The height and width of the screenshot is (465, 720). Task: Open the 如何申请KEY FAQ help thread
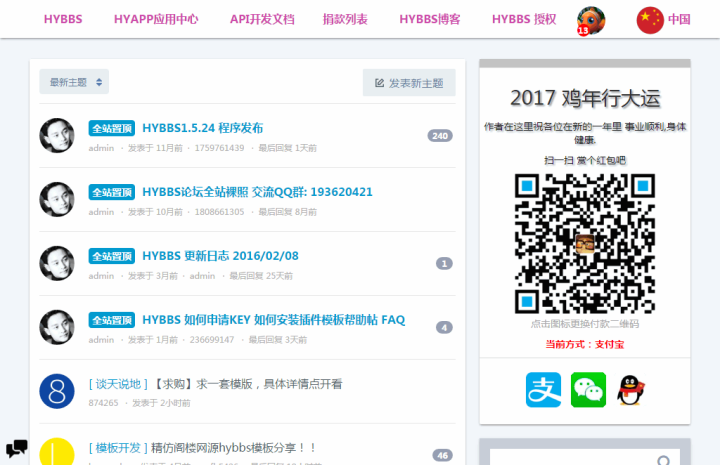pos(274,319)
